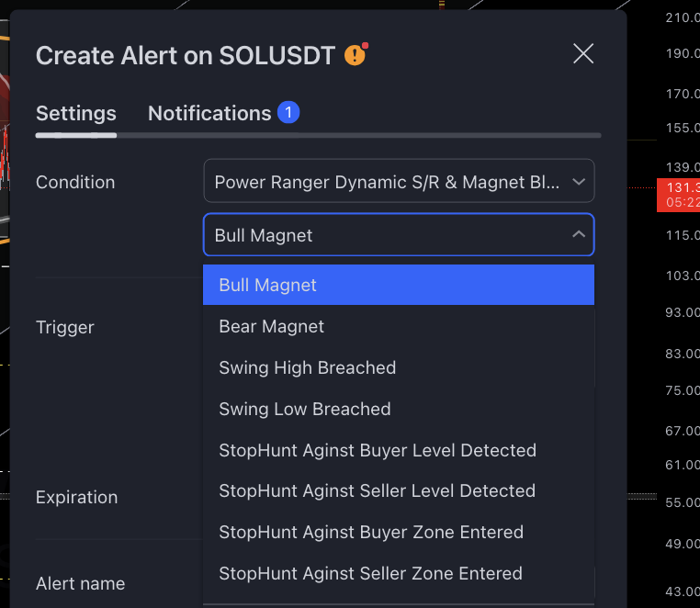Screen dimensions: 700x608
Task: Click the red current price label
Action: click(678, 195)
